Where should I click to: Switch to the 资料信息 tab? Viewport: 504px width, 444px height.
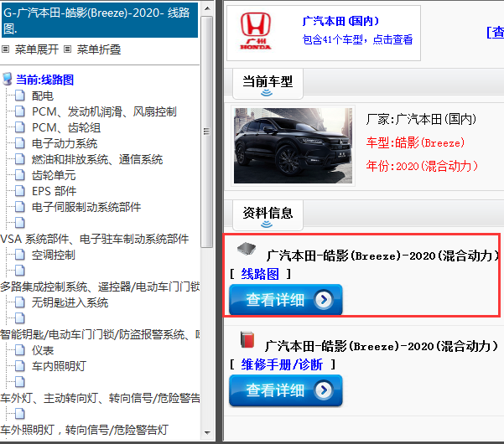(x=268, y=214)
